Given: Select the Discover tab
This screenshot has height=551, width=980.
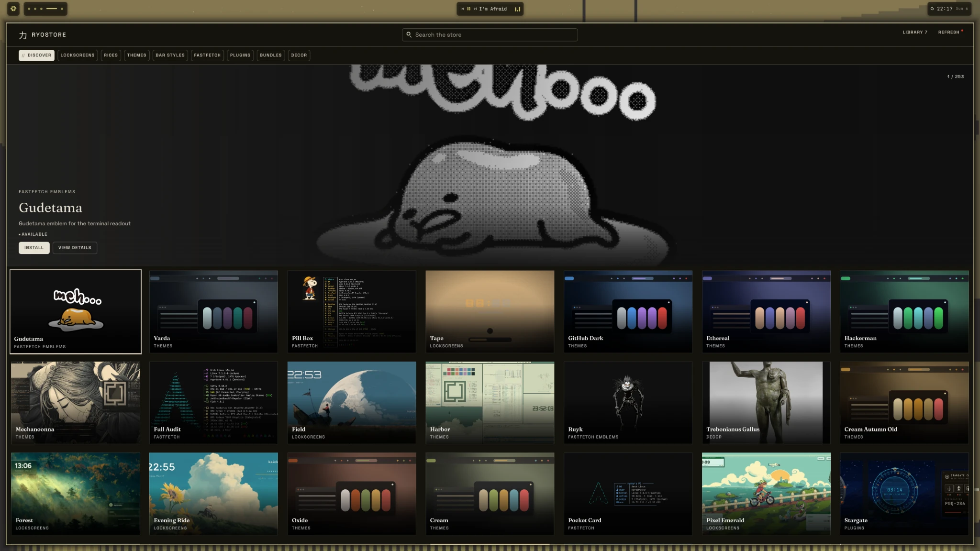Looking at the screenshot, I should [x=36, y=55].
